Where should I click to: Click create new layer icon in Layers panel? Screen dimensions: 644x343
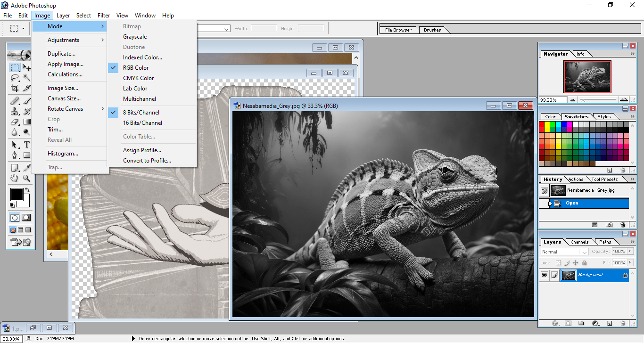tap(609, 323)
